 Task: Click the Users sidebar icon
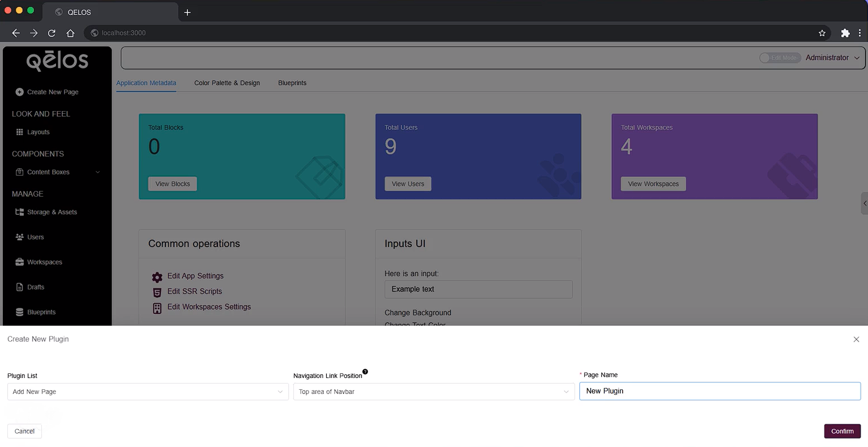pos(19,237)
